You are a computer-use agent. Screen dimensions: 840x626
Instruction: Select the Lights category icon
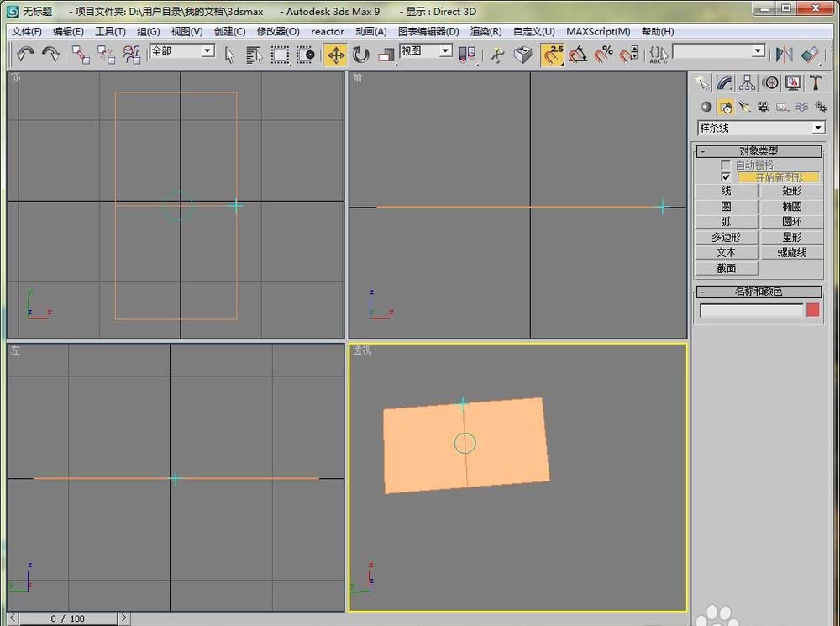coord(744,107)
